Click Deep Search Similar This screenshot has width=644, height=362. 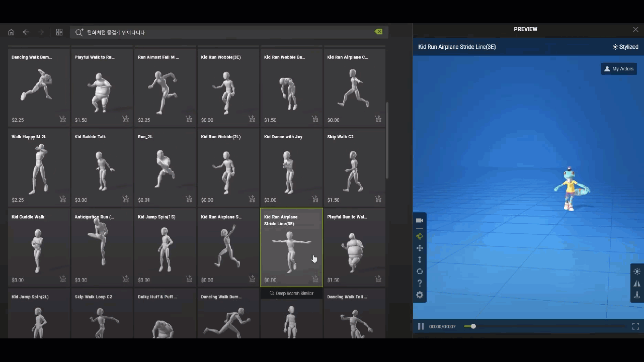[291, 293]
